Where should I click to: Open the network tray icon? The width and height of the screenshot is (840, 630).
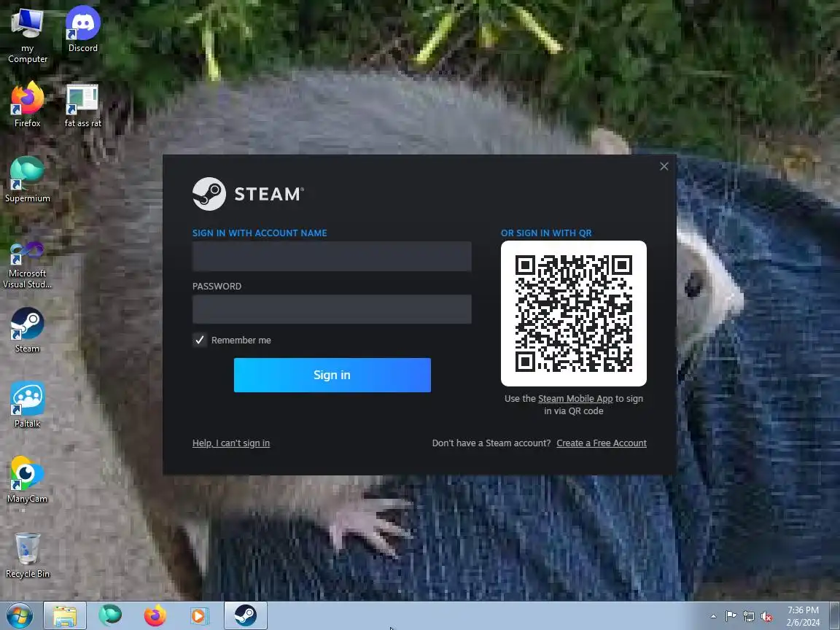pos(749,617)
